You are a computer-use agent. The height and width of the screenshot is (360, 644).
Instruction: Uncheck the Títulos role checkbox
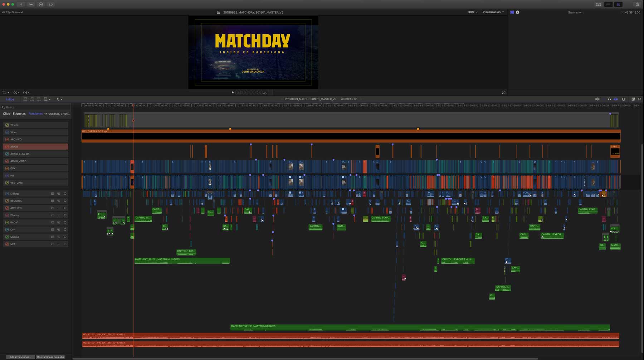click(7, 125)
